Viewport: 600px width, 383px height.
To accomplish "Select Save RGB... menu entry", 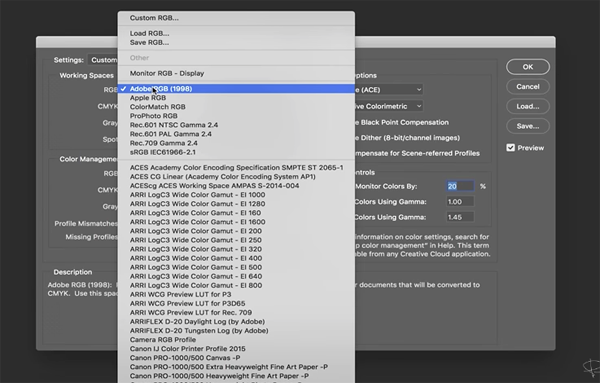I will 236,42.
